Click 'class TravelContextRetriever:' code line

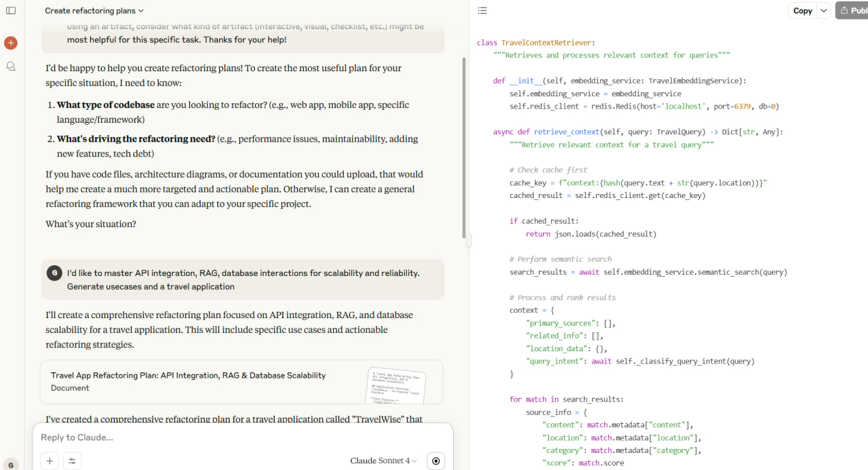(x=536, y=43)
